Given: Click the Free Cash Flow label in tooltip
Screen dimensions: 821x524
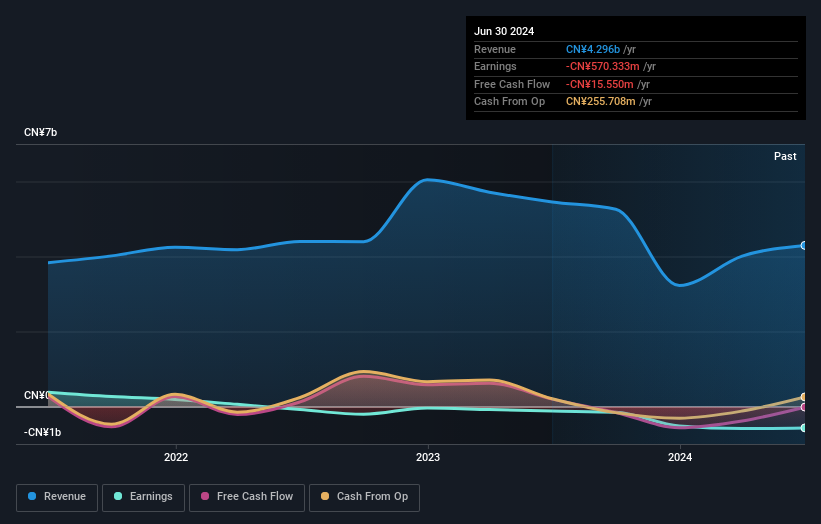Looking at the screenshot, I should 512,84.
